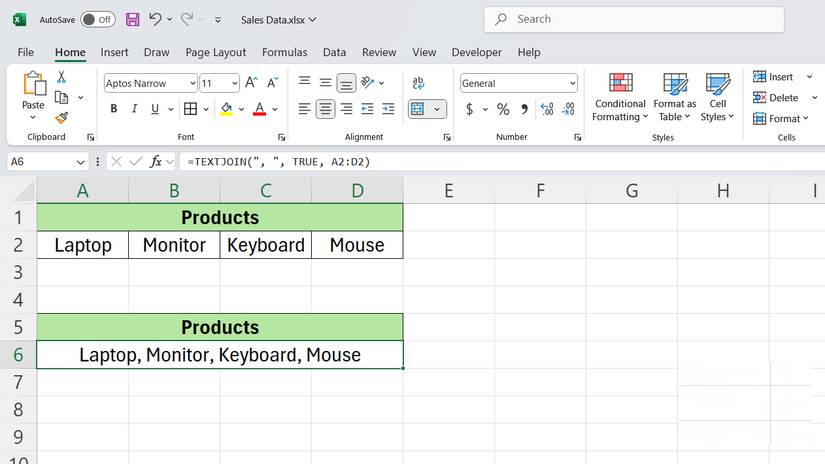The image size is (825, 464).
Task: Toggle Bottom Align button
Action: [x=346, y=83]
